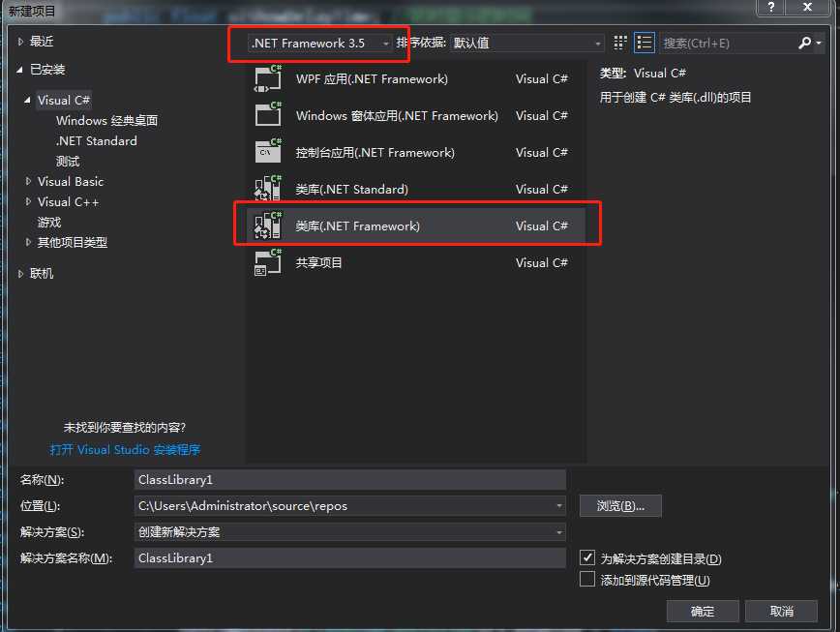This screenshot has height=632, width=840.
Task: Click the 取消 button
Action: tap(781, 611)
